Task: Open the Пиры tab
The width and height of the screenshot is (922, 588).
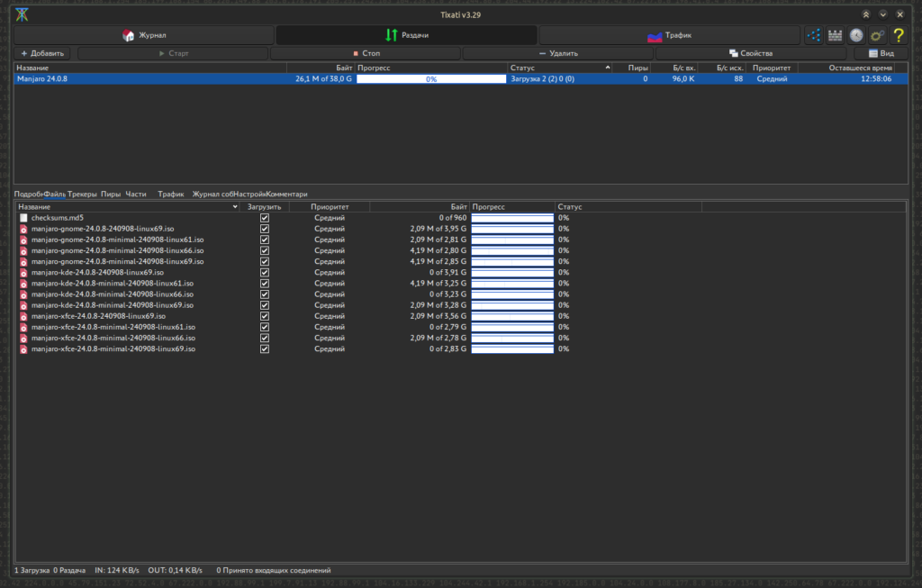Action: coord(111,194)
